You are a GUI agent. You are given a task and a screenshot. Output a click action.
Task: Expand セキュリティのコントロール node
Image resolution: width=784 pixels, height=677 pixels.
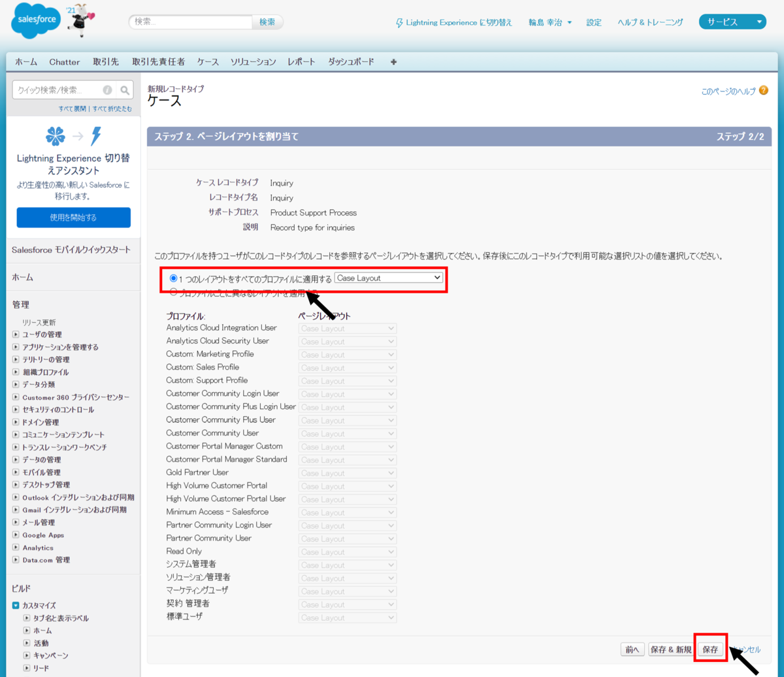[x=16, y=410]
